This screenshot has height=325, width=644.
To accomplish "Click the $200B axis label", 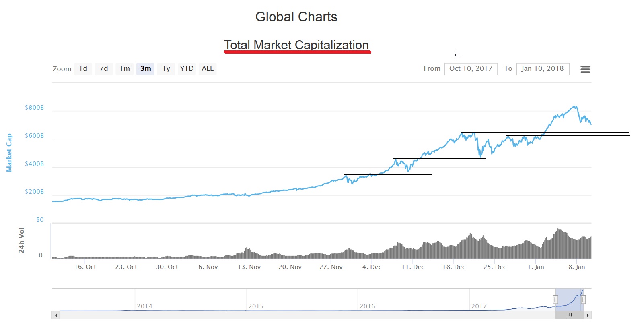I will pos(34,192).
